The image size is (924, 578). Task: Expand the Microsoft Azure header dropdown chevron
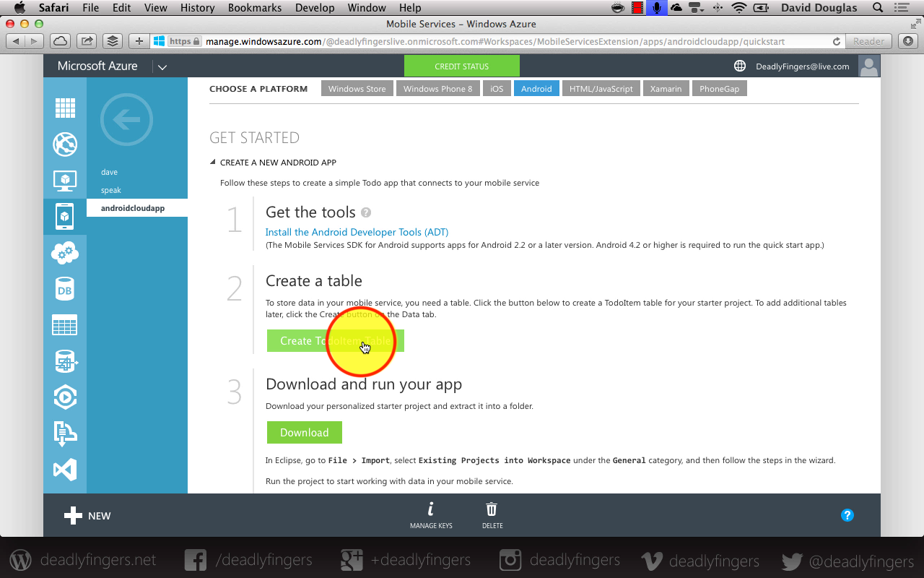point(162,67)
